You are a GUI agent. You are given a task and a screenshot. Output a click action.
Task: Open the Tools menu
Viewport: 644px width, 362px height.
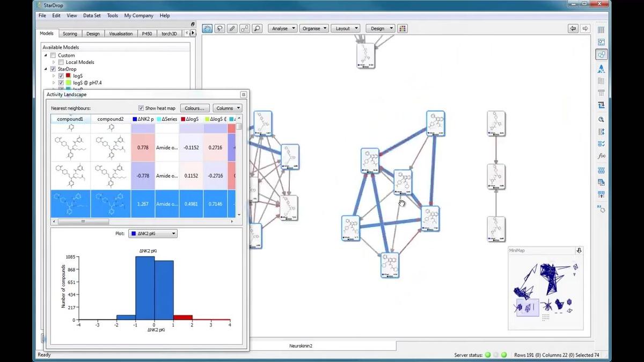click(x=112, y=15)
